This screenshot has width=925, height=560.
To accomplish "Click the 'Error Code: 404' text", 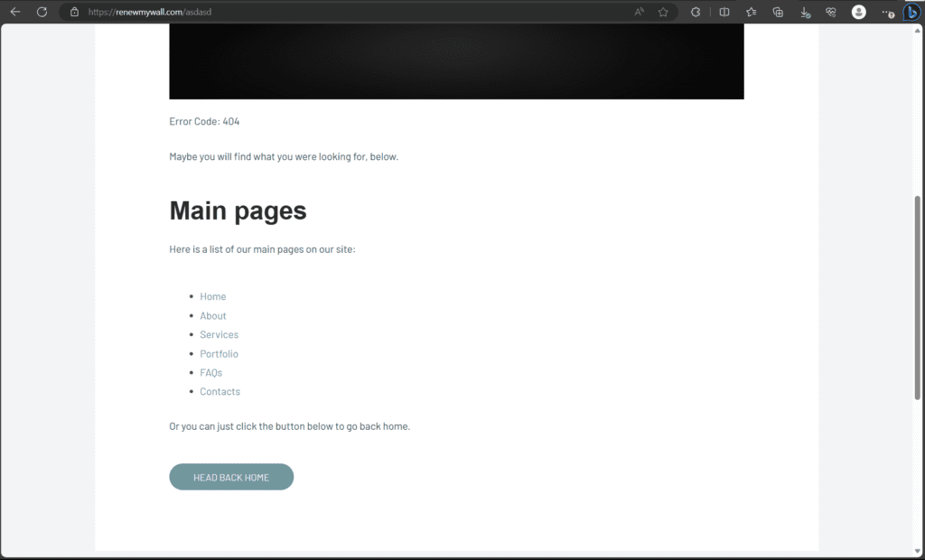I will (x=204, y=122).
